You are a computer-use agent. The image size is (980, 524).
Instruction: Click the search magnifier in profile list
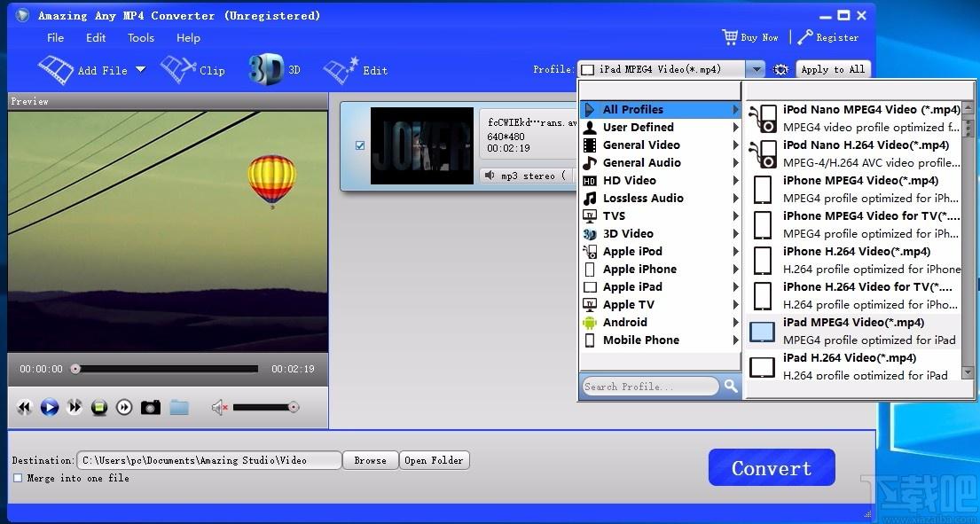731,386
